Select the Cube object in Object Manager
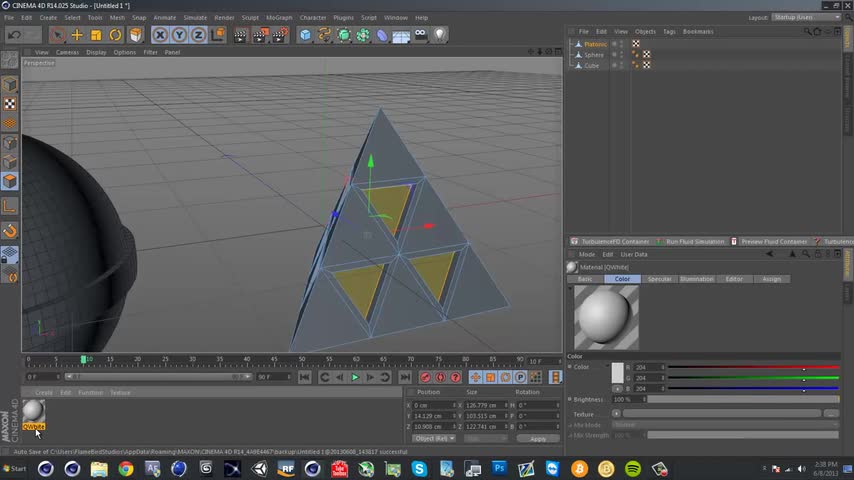This screenshot has width=854, height=480. point(591,65)
